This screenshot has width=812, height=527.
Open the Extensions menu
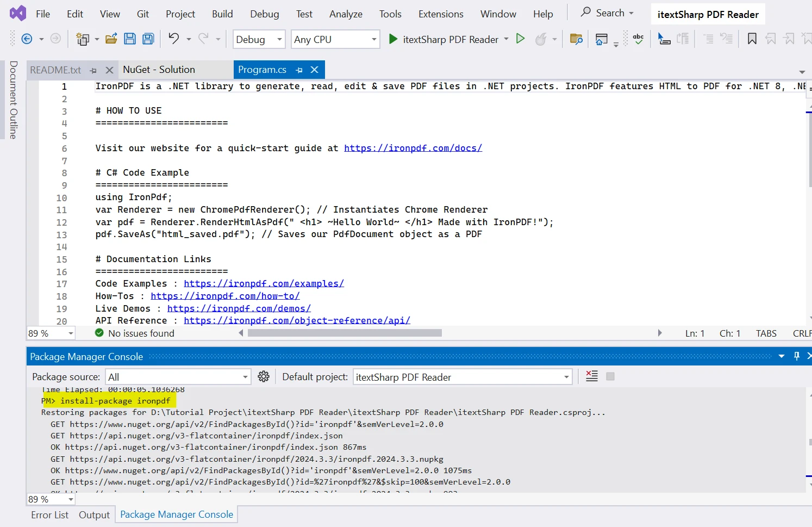point(441,14)
